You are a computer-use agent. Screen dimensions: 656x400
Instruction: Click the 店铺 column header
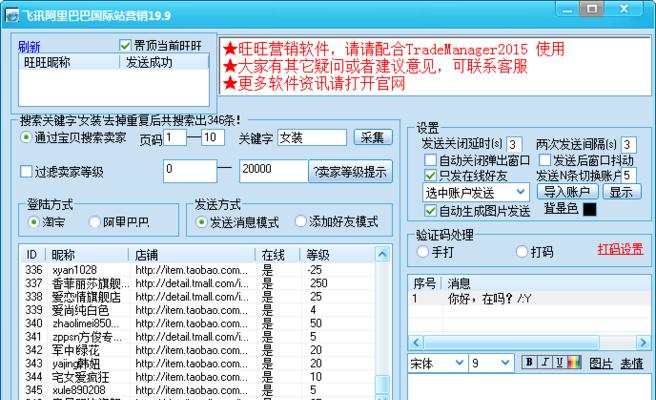point(192,254)
